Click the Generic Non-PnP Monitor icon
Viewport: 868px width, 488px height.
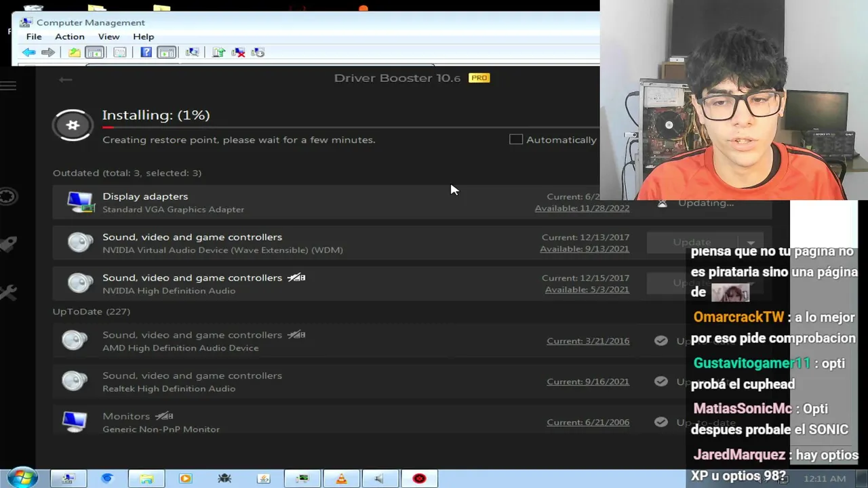coord(75,422)
